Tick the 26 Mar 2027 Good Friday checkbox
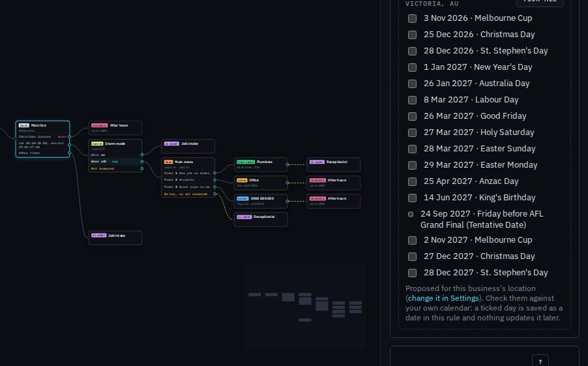588x366 pixels. click(x=412, y=116)
